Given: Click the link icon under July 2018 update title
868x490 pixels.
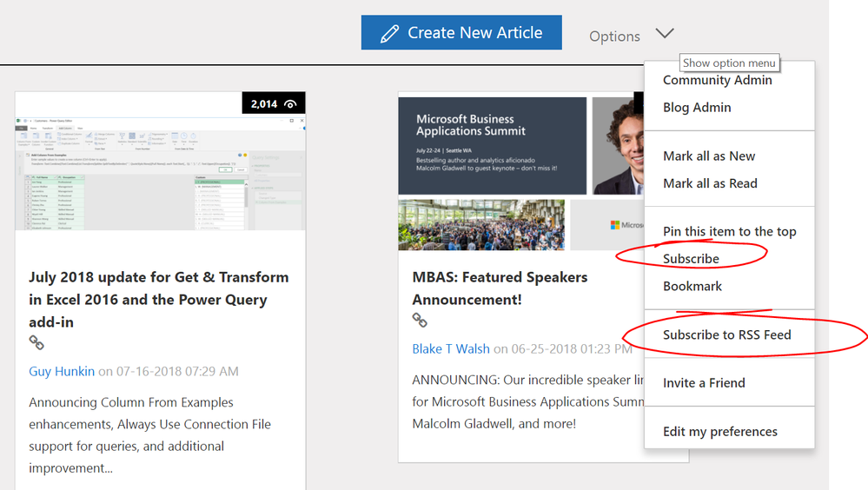Looking at the screenshot, I should coord(36,342).
